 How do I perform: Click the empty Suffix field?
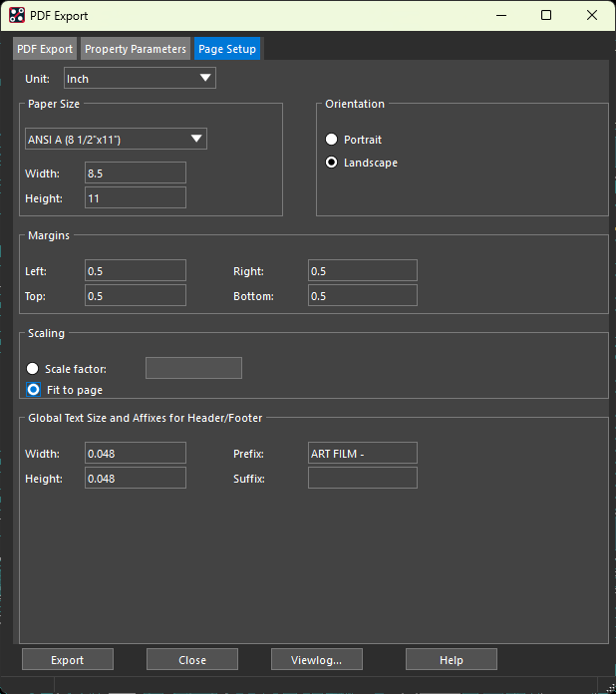click(363, 478)
